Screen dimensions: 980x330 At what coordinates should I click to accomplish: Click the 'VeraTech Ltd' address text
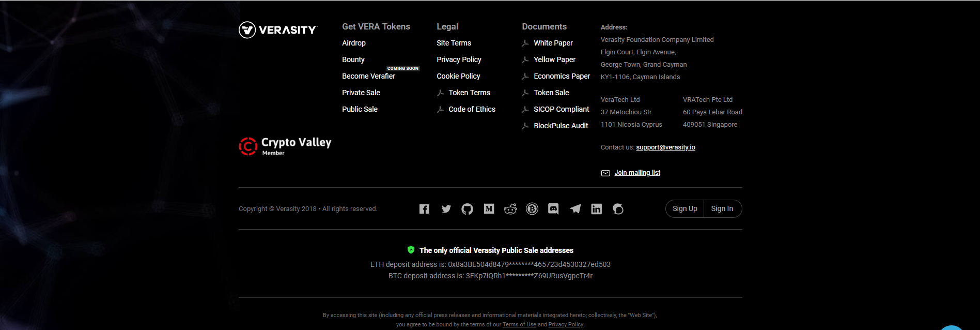620,100
